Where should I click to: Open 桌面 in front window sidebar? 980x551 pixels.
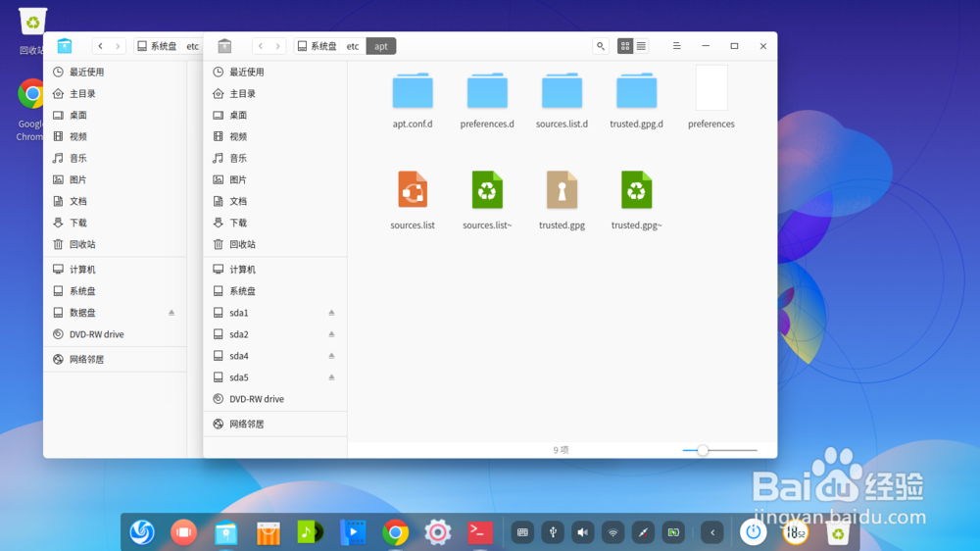[x=275, y=115]
